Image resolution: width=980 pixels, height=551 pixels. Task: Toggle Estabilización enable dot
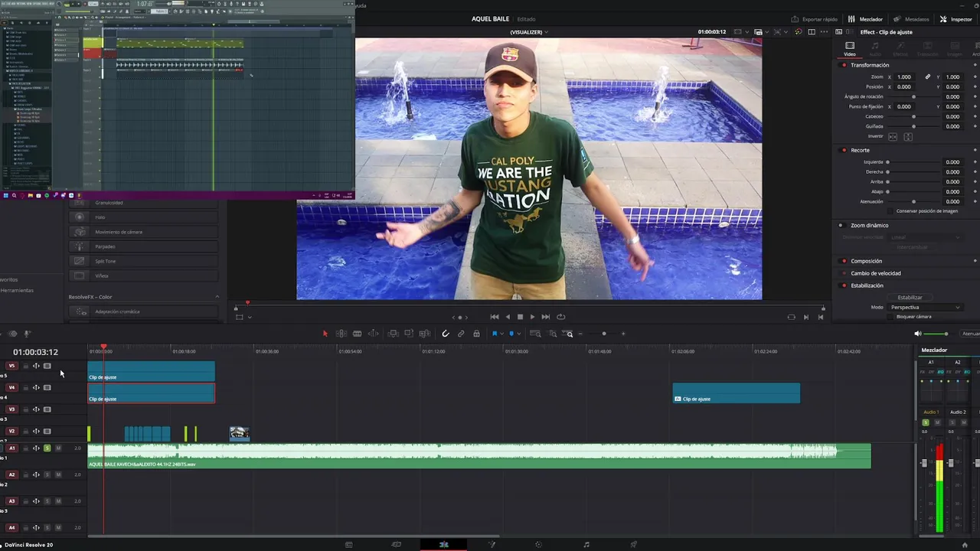(844, 285)
